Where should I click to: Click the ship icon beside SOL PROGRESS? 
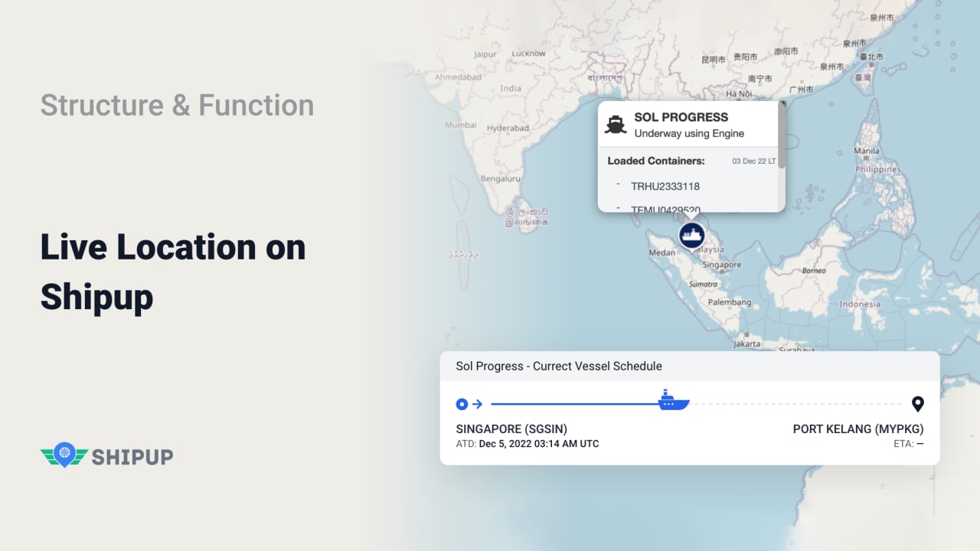coord(616,125)
